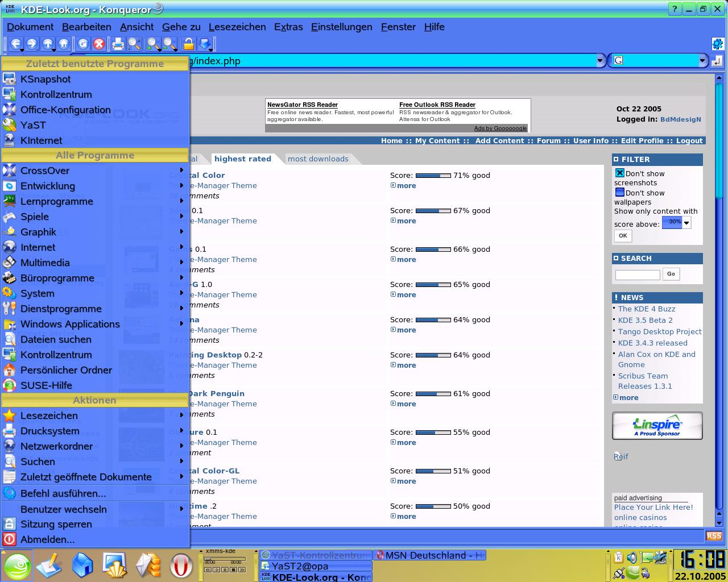Launch the Opera browser from the panel
728x582 pixels.
tap(181, 566)
